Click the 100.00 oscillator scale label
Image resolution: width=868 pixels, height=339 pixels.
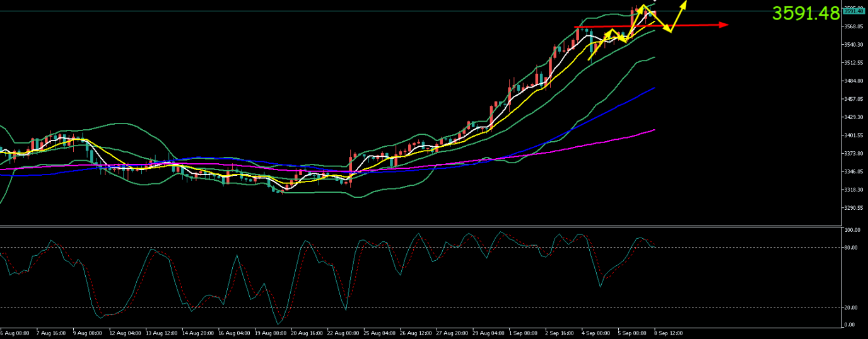(x=852, y=231)
